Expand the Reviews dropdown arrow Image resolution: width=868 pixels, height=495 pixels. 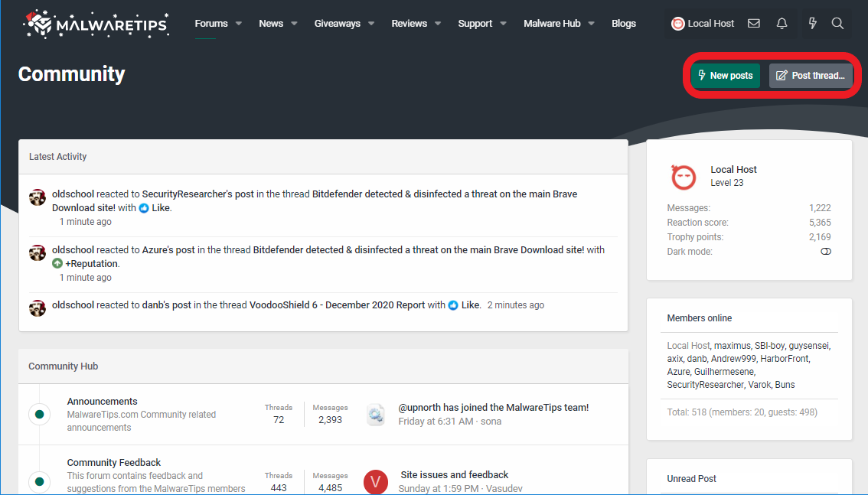click(437, 24)
